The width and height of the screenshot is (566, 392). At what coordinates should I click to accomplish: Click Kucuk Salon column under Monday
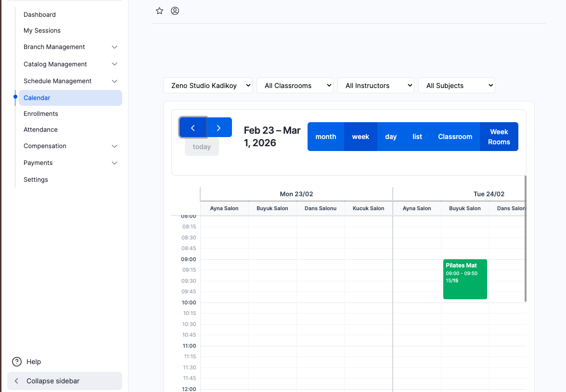pyautogui.click(x=369, y=208)
